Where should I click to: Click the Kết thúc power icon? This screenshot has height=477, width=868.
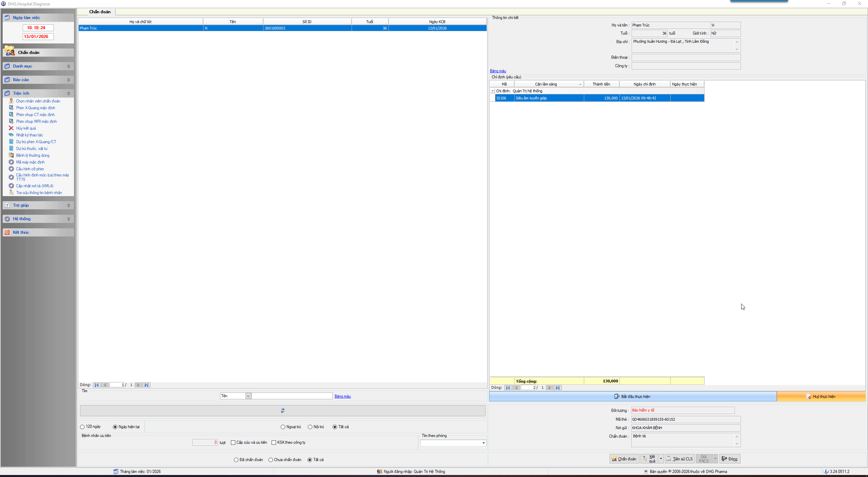click(7, 232)
